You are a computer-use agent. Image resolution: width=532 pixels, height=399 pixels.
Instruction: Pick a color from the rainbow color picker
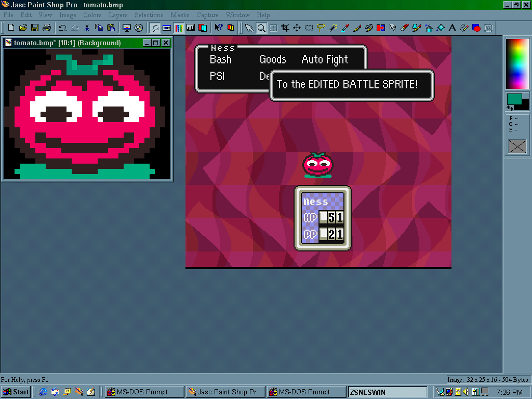pos(517,63)
